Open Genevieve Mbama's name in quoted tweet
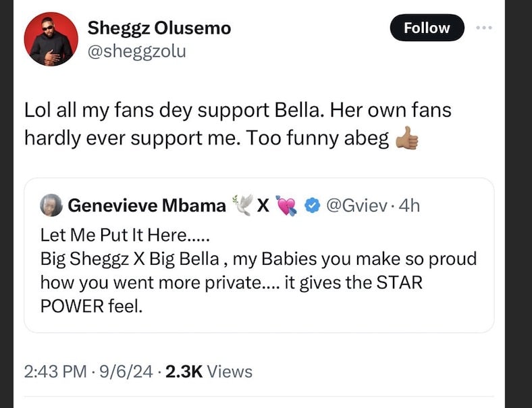The image size is (532, 408). pos(147,205)
